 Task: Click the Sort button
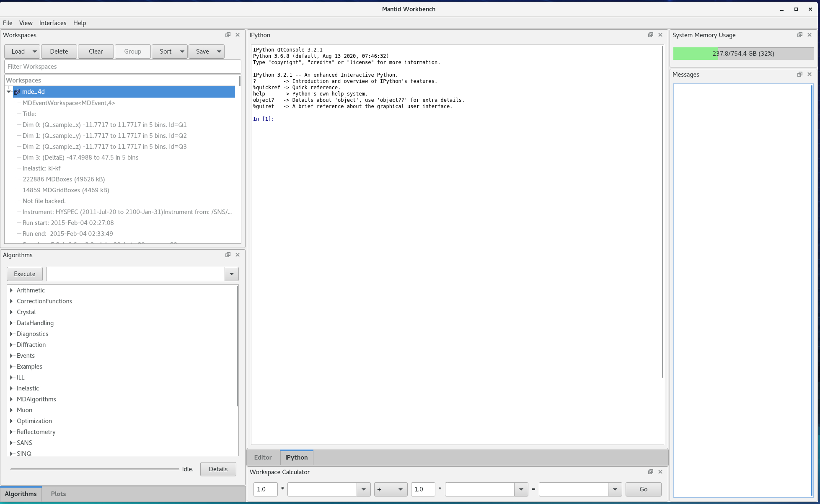(166, 52)
